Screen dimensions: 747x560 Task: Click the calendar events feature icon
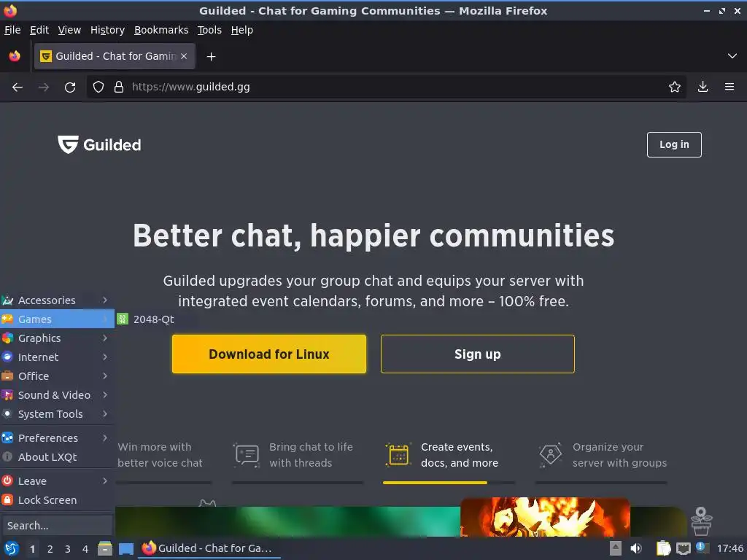[398, 455]
